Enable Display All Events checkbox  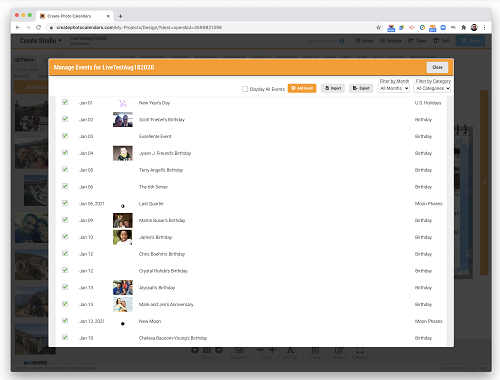click(x=245, y=89)
